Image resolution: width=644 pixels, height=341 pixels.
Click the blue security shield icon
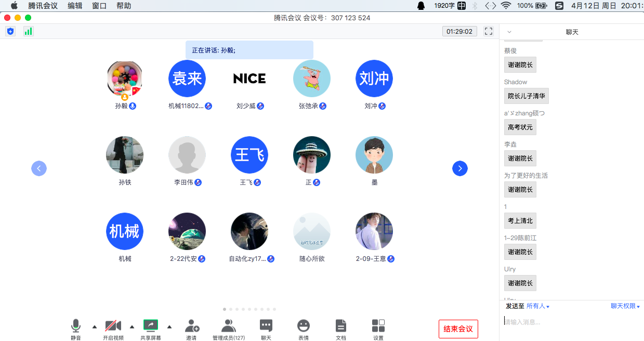click(x=10, y=31)
